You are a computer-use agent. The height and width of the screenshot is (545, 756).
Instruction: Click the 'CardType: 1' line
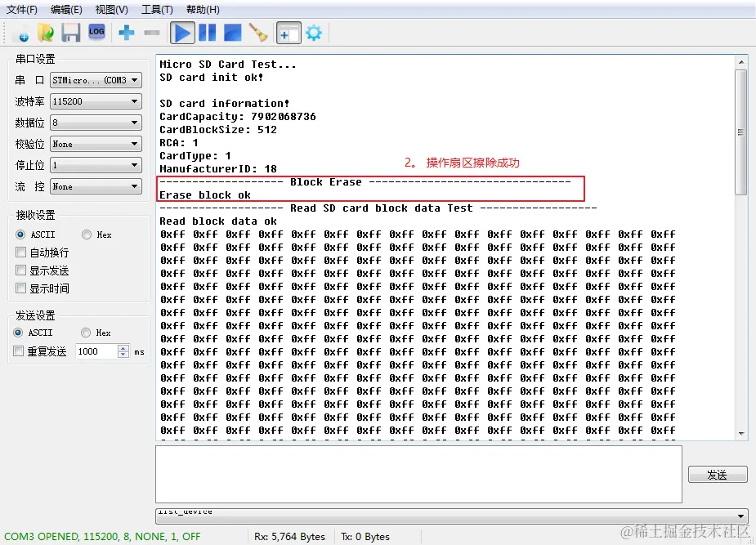click(195, 155)
